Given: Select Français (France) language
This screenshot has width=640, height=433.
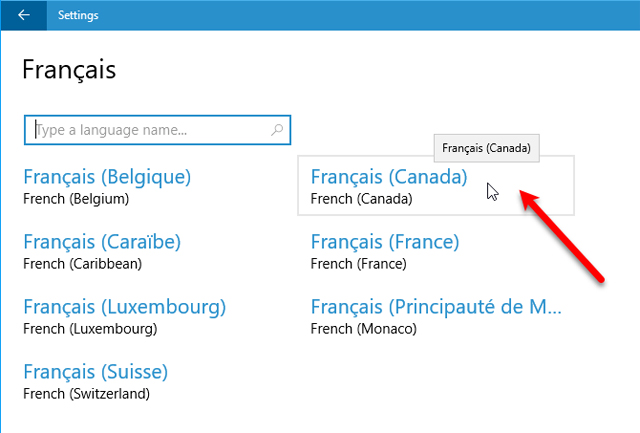Looking at the screenshot, I should (x=385, y=242).
